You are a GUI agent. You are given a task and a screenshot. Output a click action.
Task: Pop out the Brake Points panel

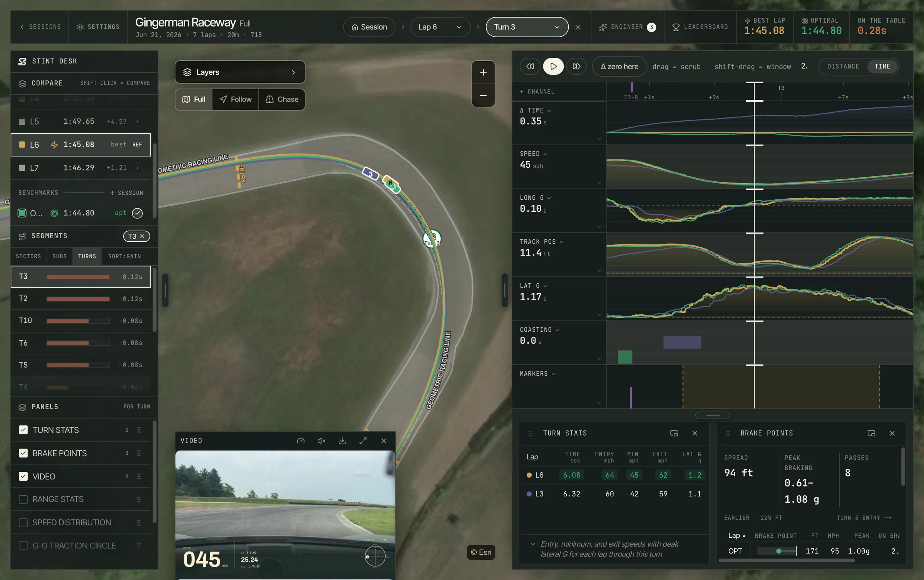871,433
